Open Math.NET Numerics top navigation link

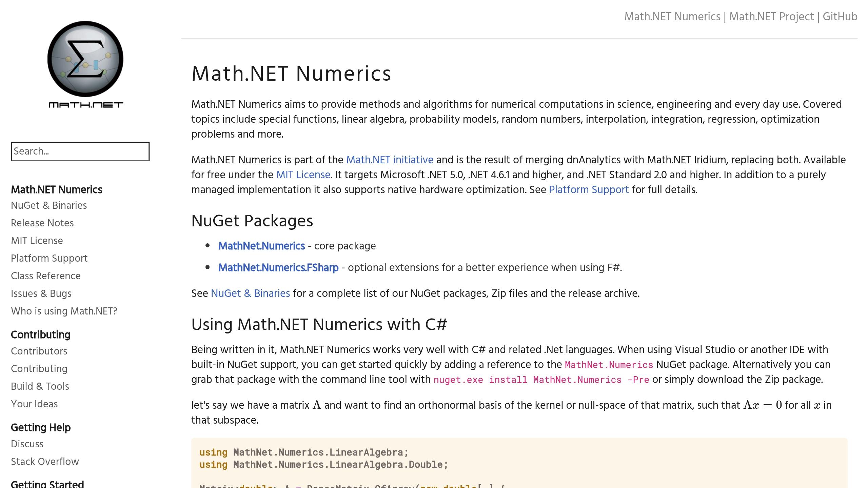pyautogui.click(x=672, y=17)
